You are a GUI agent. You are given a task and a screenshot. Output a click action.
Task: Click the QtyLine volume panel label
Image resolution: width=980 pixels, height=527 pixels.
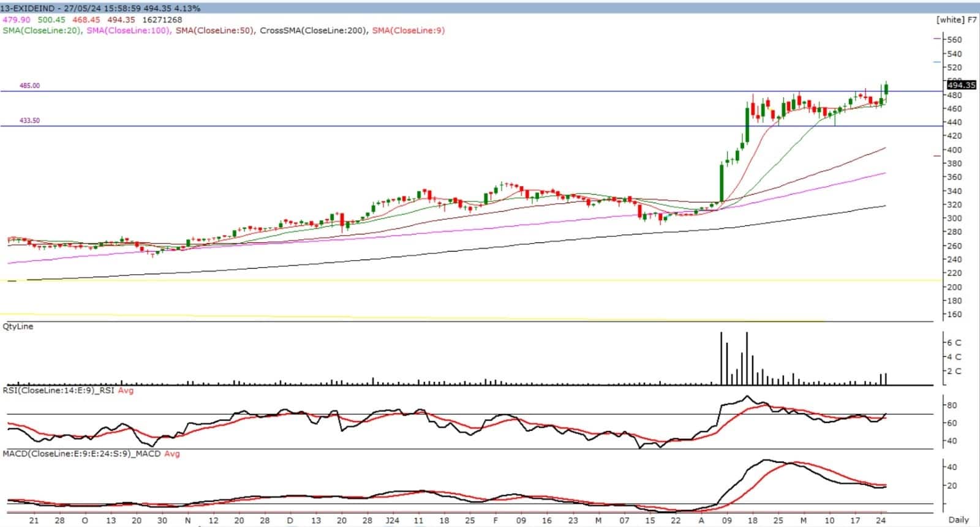[18, 326]
